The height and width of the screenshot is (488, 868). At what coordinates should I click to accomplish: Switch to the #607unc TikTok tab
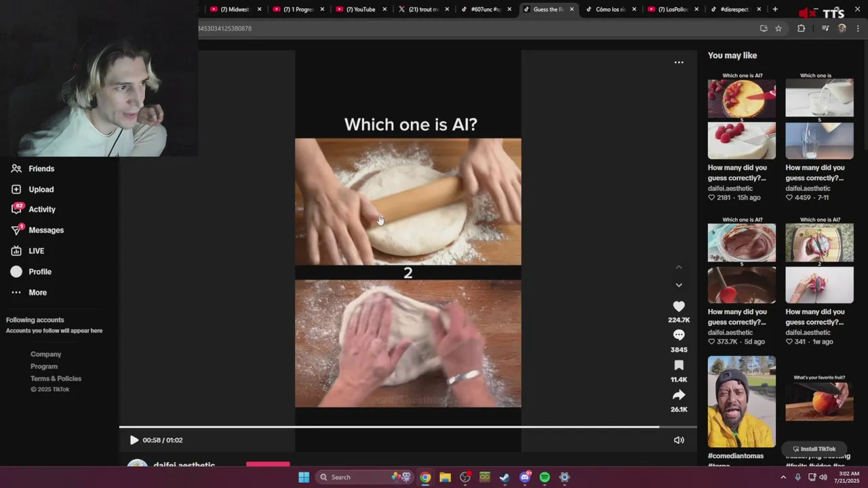tap(486, 9)
